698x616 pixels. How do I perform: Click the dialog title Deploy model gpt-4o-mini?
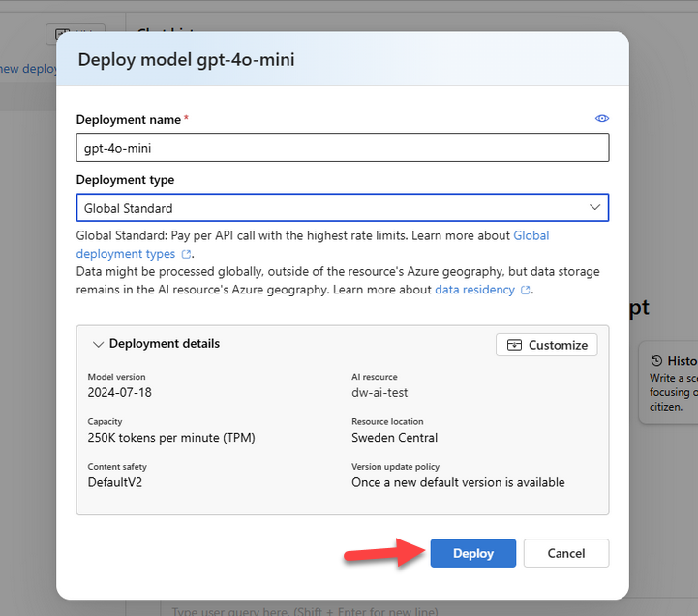tap(186, 60)
